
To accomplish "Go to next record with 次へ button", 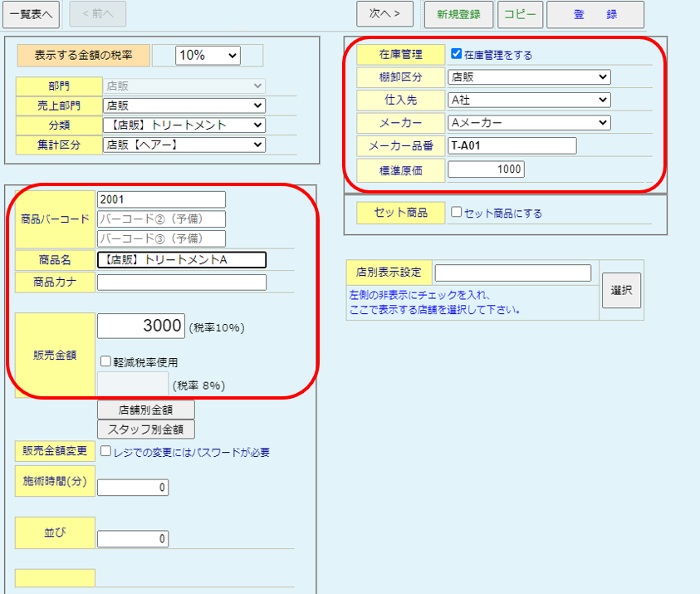I will (384, 13).
